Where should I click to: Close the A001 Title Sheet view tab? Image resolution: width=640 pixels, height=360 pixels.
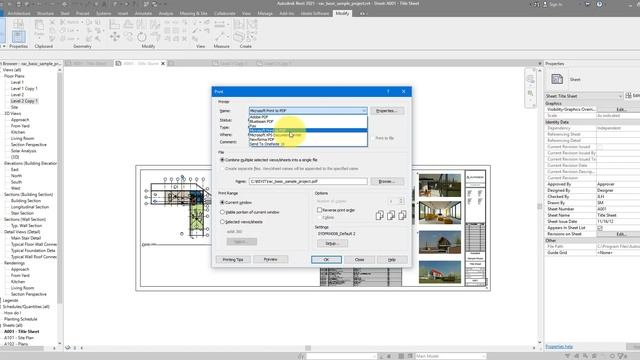(163, 63)
